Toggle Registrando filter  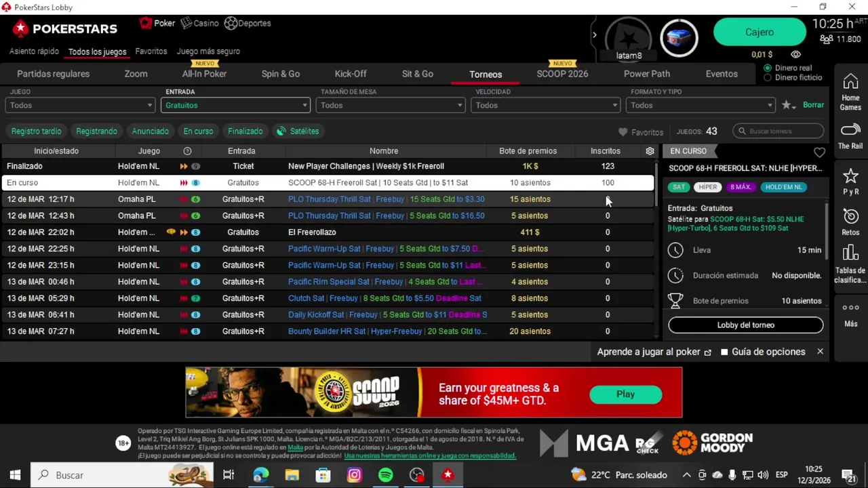[96, 131]
